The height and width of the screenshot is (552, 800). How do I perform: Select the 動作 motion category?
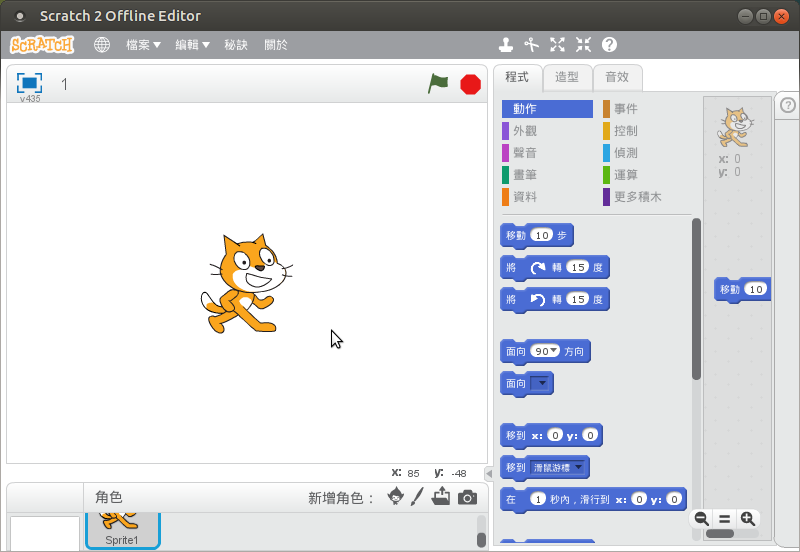[547, 109]
